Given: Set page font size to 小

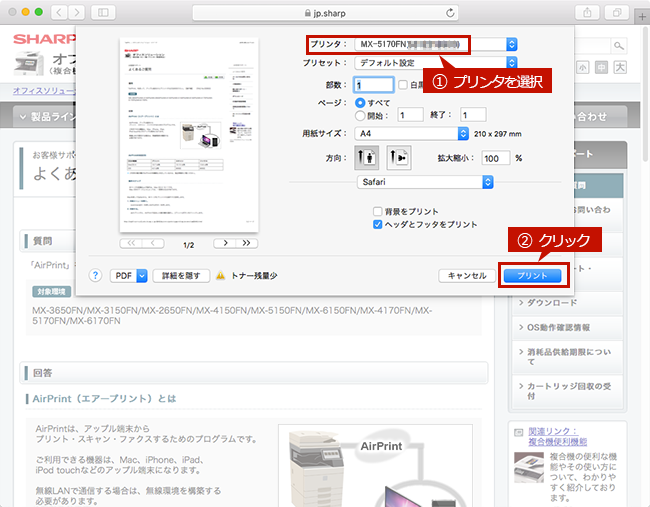Looking at the screenshot, I should [582, 67].
